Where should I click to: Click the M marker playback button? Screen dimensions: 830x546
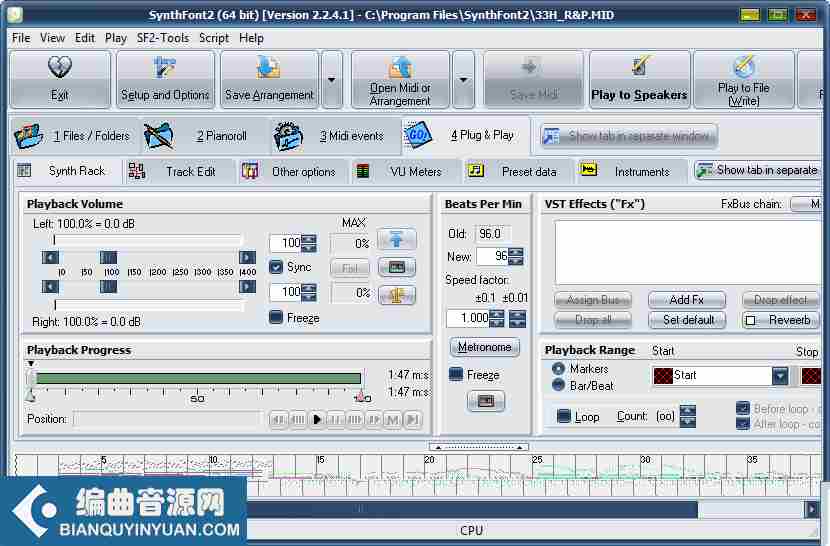393,419
